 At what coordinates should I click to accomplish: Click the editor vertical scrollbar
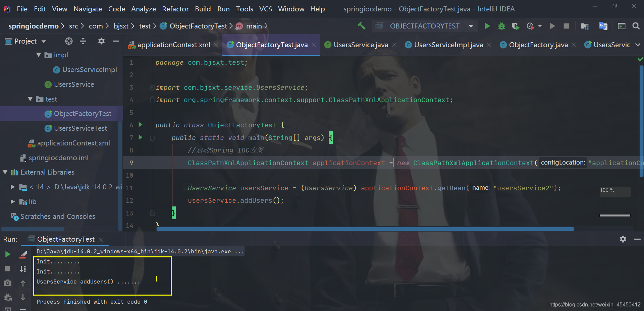coord(641,121)
